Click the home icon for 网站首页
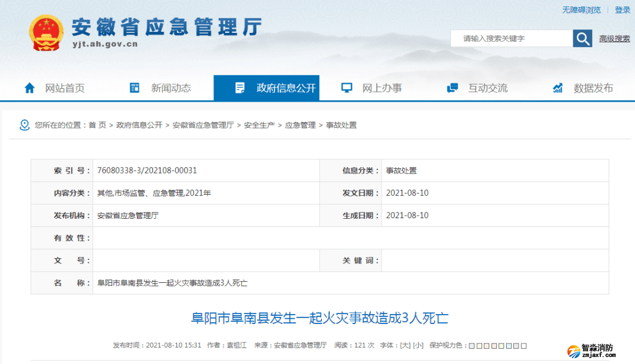Viewport: 635px width, 364px height. pyautogui.click(x=29, y=88)
